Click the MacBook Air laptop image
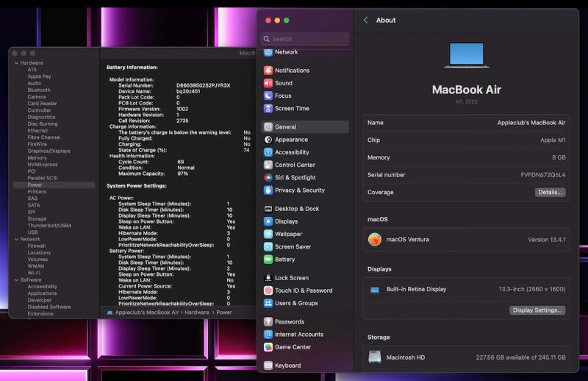The width and height of the screenshot is (588, 381). pyautogui.click(x=466, y=55)
